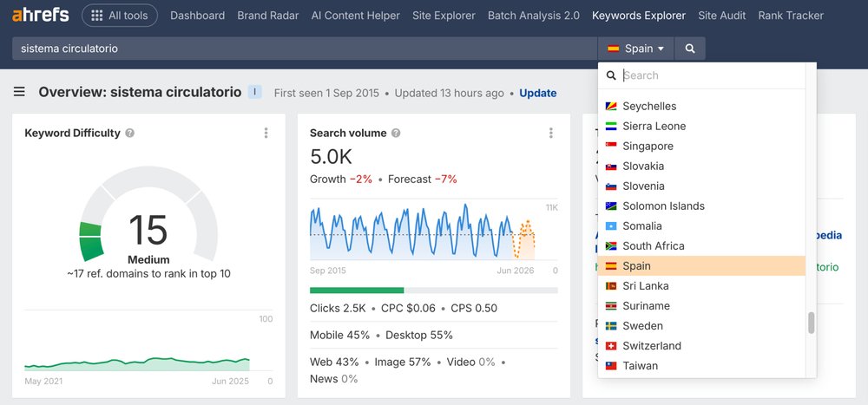Viewport: 868px width, 405px height.
Task: Click 'Updated 13 hours ago' text
Action: point(450,93)
